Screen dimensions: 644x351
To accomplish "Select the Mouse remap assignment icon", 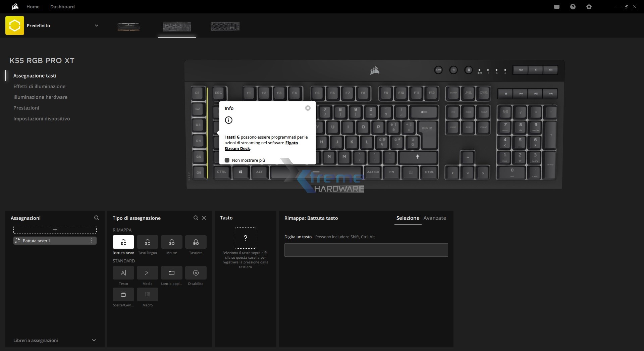I will tap(171, 242).
